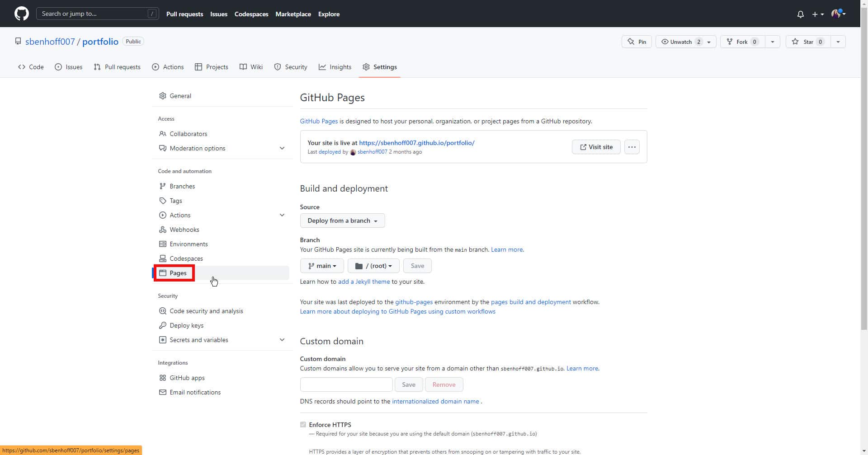
Task: Open Deploy from a branch dropdown
Action: [x=342, y=220]
